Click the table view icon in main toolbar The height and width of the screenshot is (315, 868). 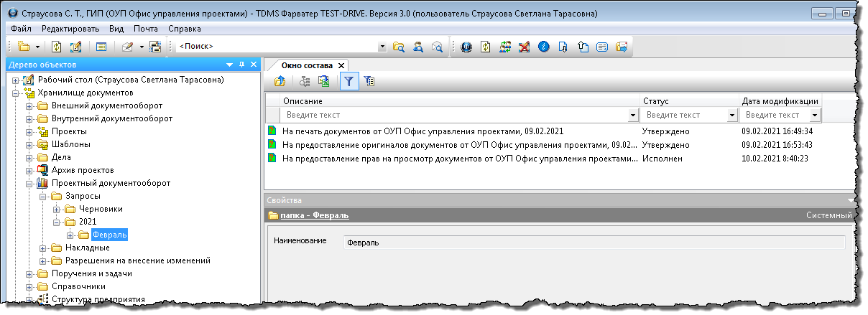(x=101, y=47)
